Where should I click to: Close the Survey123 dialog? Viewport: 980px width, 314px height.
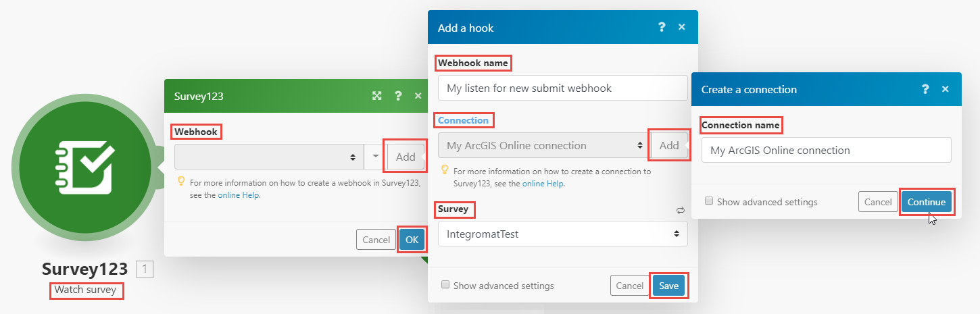coord(418,96)
